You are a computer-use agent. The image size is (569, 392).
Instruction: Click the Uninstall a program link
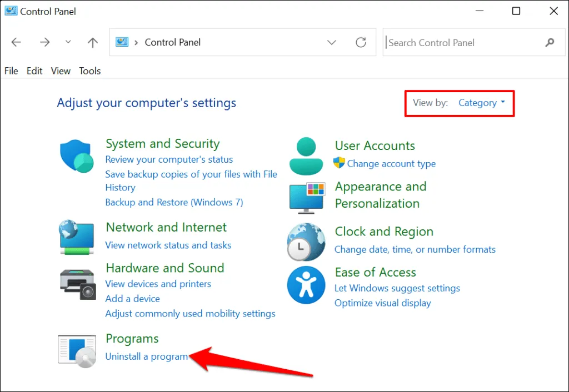tap(147, 356)
